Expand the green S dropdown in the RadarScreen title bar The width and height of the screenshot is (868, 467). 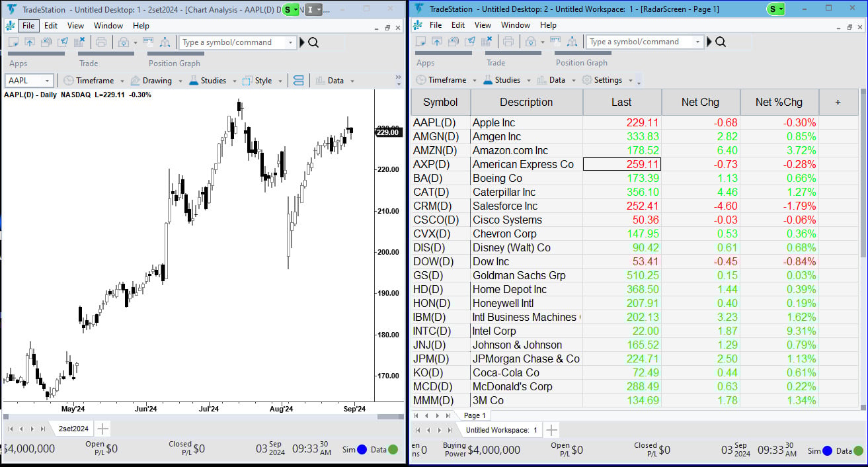[x=781, y=9]
